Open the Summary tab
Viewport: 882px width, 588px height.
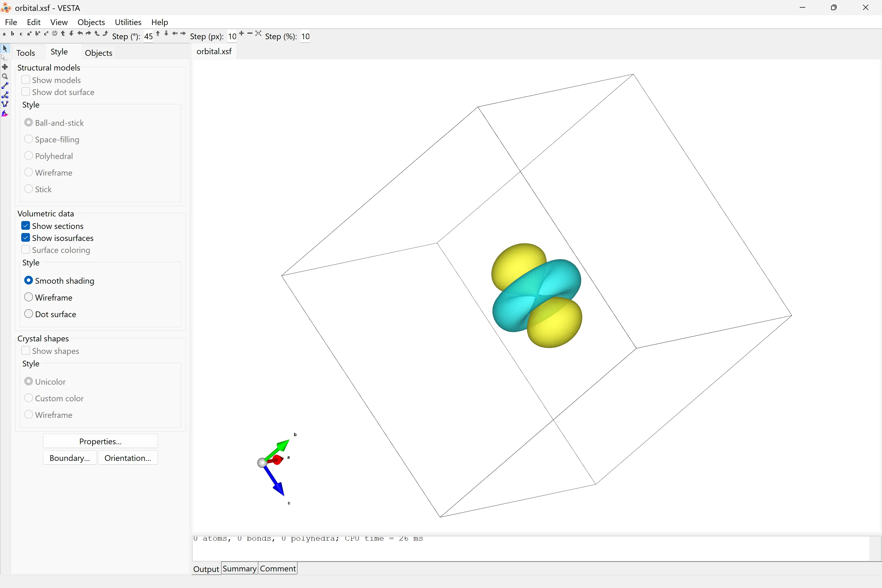pos(239,568)
